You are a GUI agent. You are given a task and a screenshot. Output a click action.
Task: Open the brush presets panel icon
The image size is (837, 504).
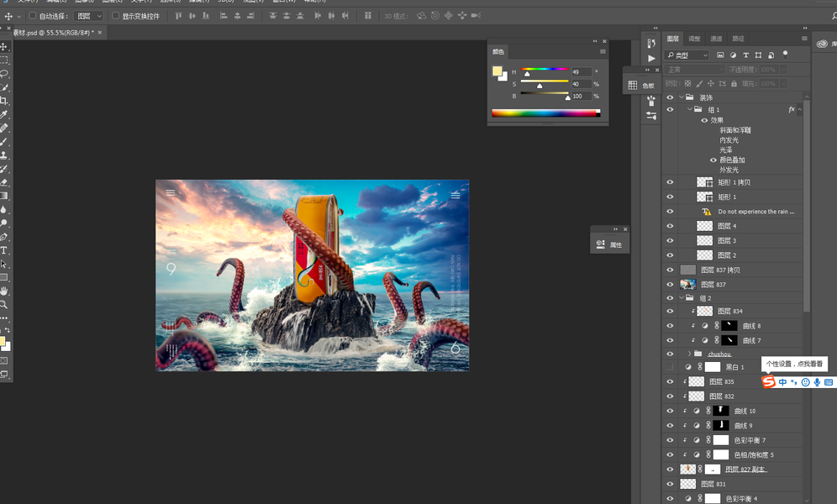pyautogui.click(x=651, y=100)
